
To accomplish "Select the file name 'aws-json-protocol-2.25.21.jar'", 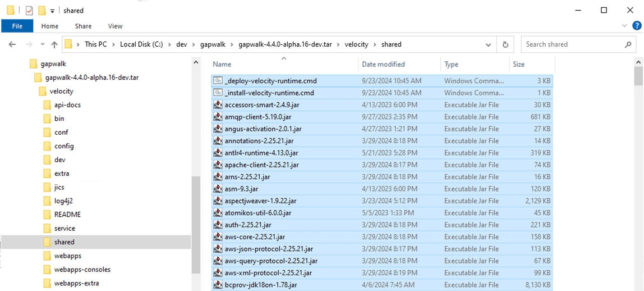I will click(x=269, y=249).
